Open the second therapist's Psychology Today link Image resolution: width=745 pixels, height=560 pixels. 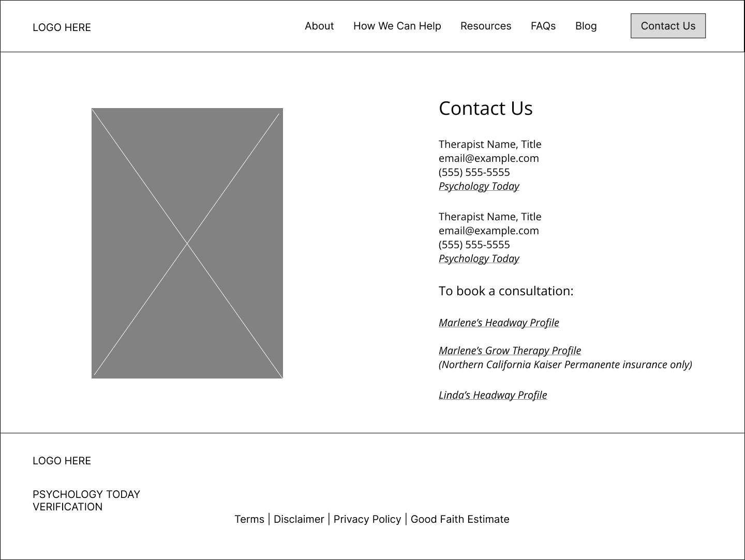click(x=479, y=259)
